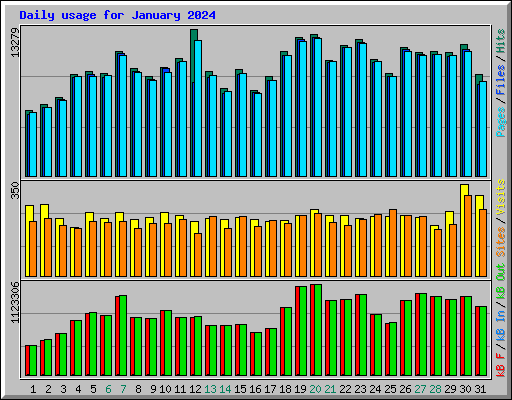Select green weekend day label 20
Viewport: 512px width, 400px height.
coord(315,389)
